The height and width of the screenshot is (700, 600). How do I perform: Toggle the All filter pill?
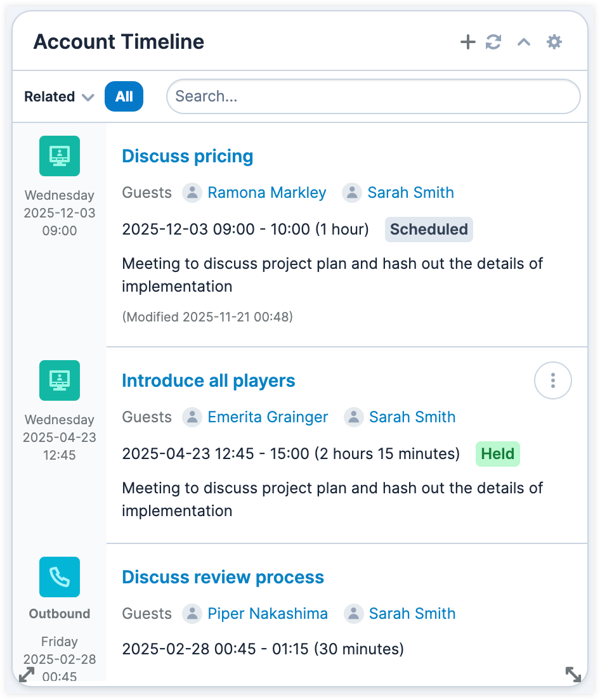pyautogui.click(x=124, y=96)
